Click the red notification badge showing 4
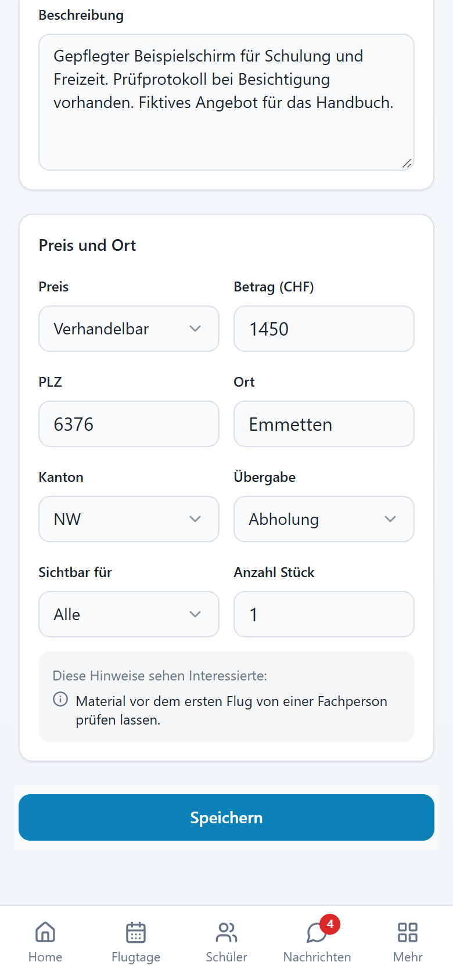 click(x=330, y=924)
